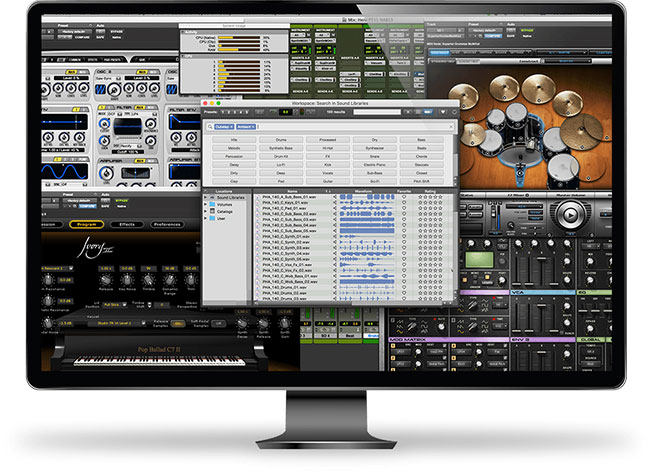Select the Volumes folder icon
This screenshot has height=471, width=650.
(x=212, y=204)
